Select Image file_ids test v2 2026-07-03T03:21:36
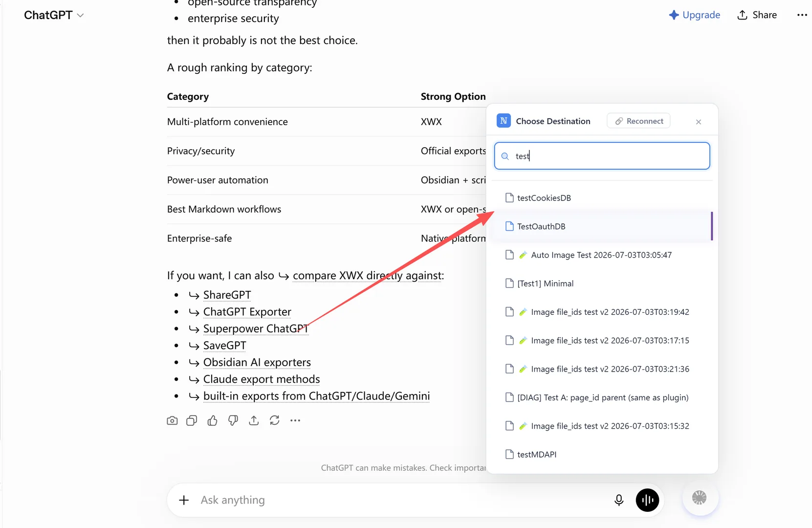The height and width of the screenshot is (528, 812). tap(602, 369)
